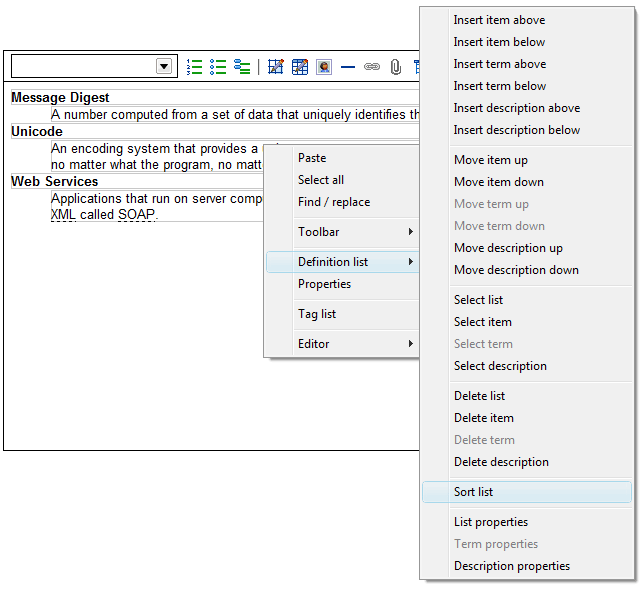Expand the Editor submenu
Image resolution: width=641 pixels, height=590 pixels.
[x=341, y=344]
